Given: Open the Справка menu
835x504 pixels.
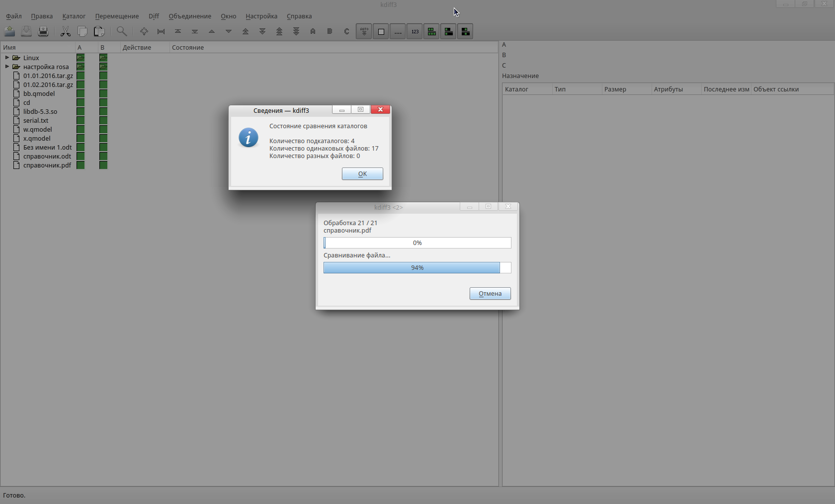Looking at the screenshot, I should (299, 16).
